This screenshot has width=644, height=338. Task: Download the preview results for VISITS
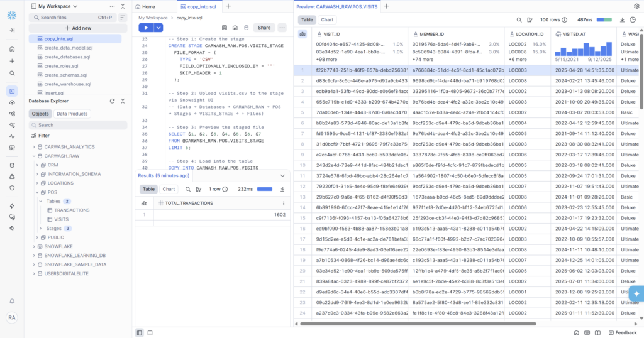pyautogui.click(x=622, y=19)
